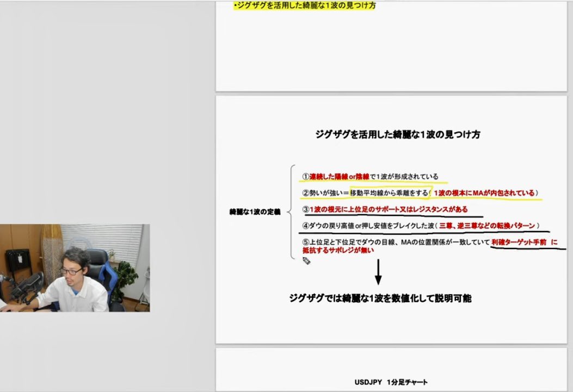Click the red text 抵抗するサポレジが無い
Image resolution: width=573 pixels, height=392 pixels.
[x=338, y=251]
